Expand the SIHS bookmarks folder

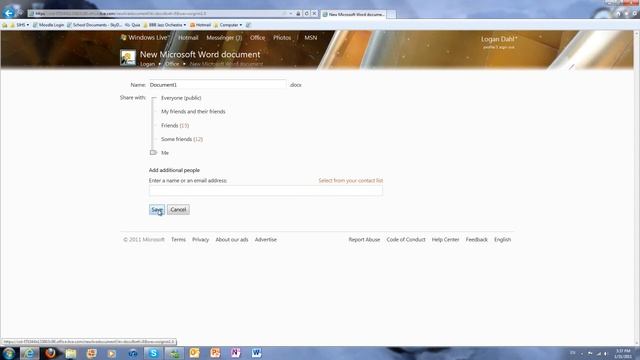(x=20, y=25)
